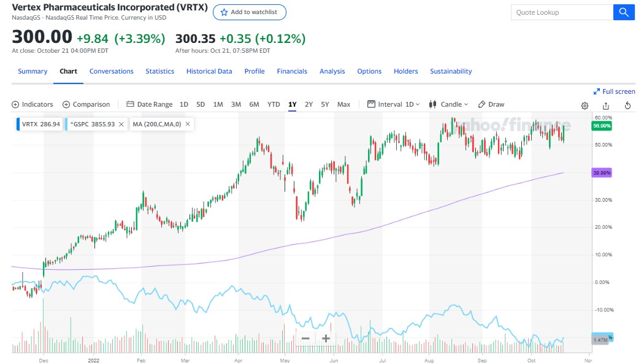
Task: Click the Vertex Pharmaceuticals Incorporated (VRTX) title
Action: (x=110, y=7)
